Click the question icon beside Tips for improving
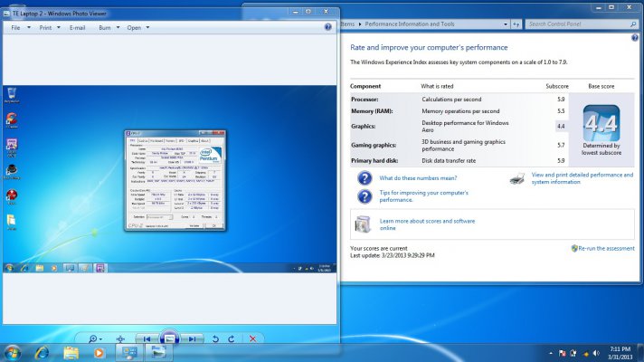 [x=365, y=196]
